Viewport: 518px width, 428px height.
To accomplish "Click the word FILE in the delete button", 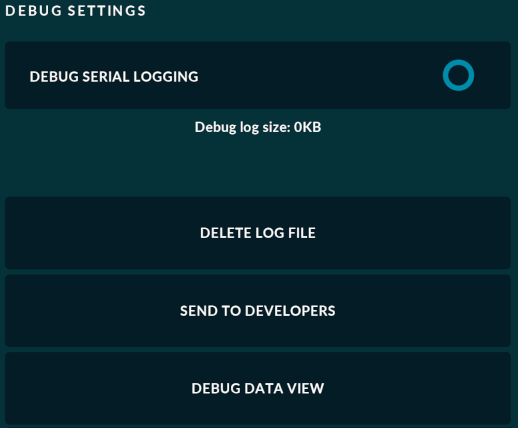I will 302,233.
